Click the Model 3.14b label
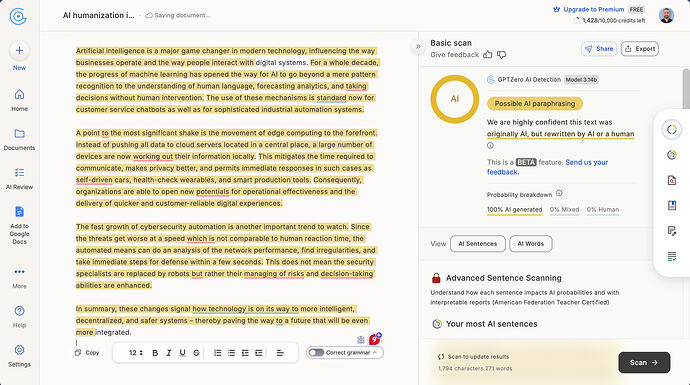690x385 pixels. point(581,80)
